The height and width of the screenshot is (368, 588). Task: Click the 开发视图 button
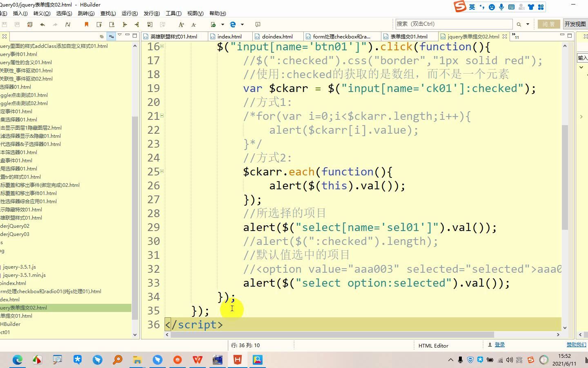(x=575, y=24)
